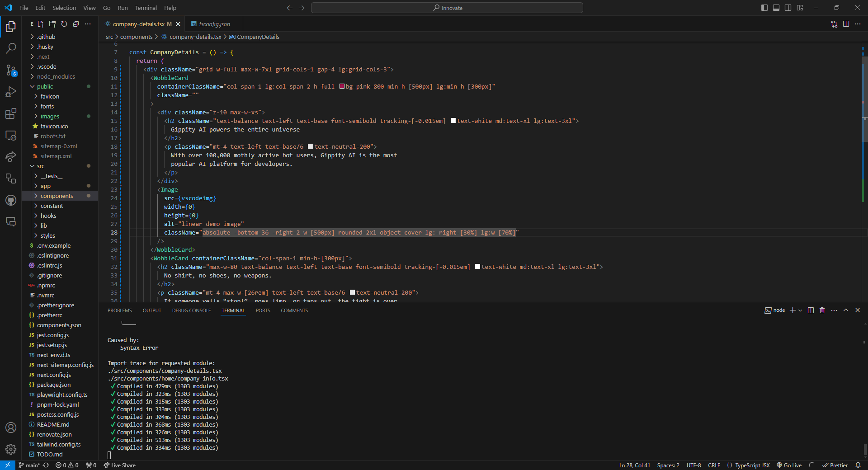Refresh the file explorer

point(64,24)
